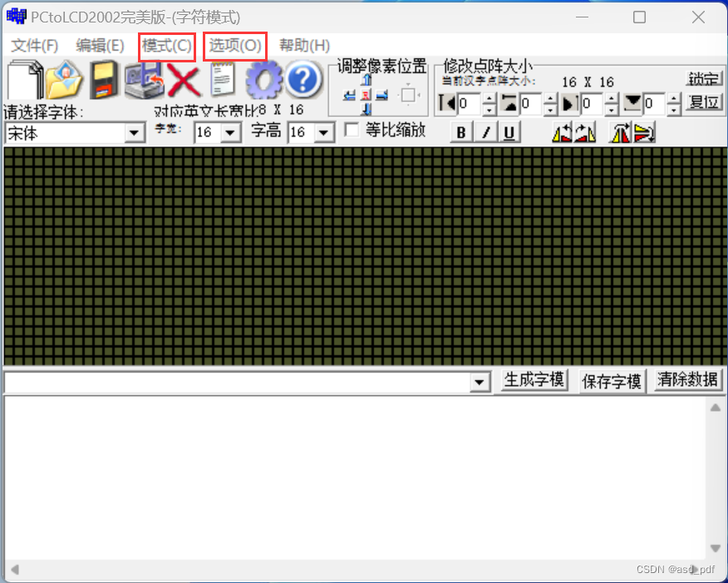Shift pixels right with the right arrow
This screenshot has height=583, width=728.
click(x=381, y=96)
